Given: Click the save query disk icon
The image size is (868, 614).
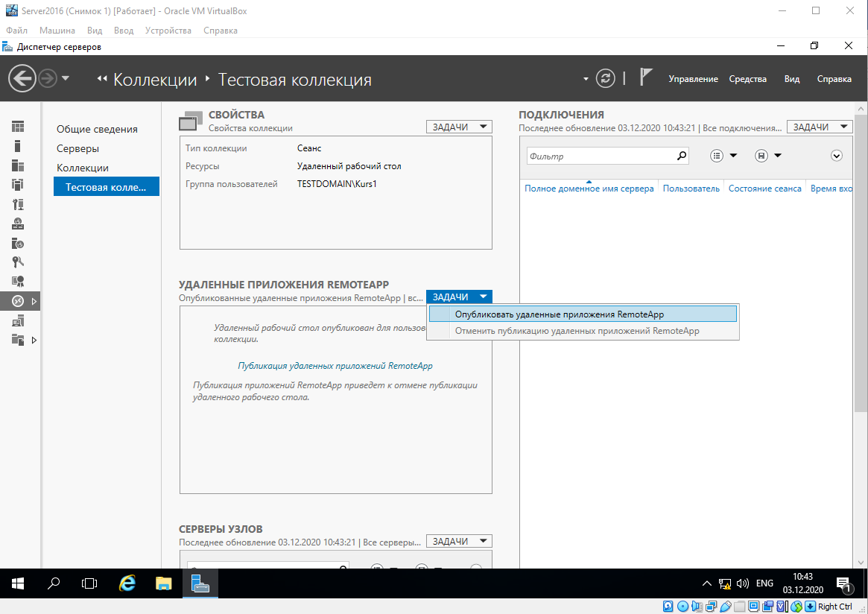Looking at the screenshot, I should 761,156.
